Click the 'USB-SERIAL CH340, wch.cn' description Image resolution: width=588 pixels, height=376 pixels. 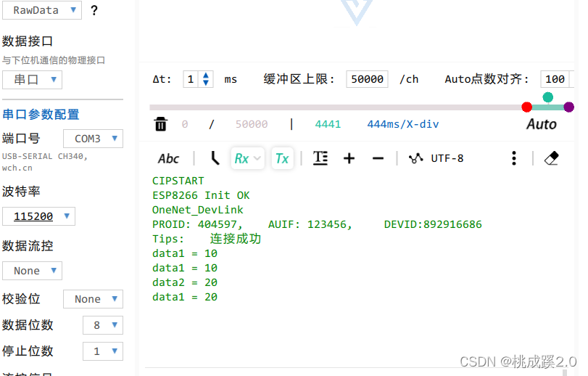(45, 162)
